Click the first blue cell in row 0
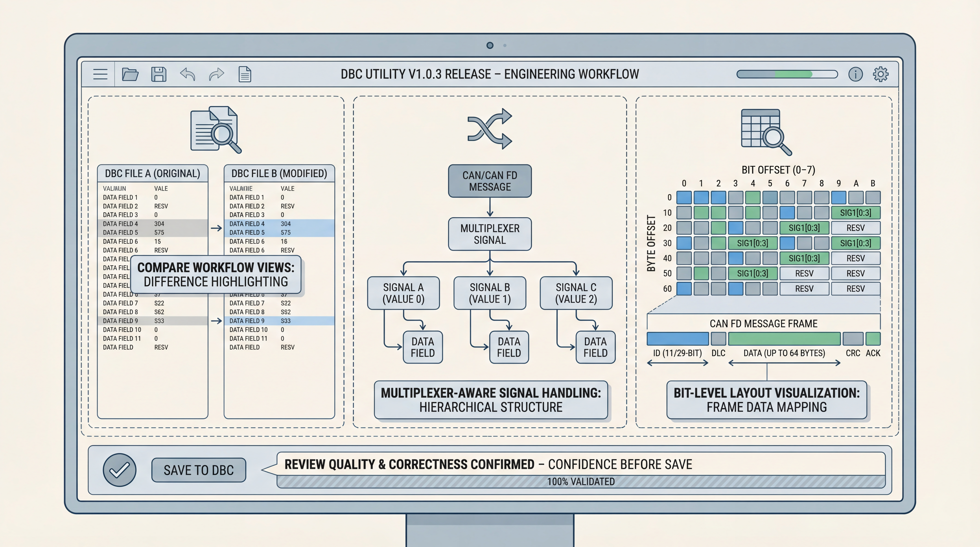 pos(684,197)
